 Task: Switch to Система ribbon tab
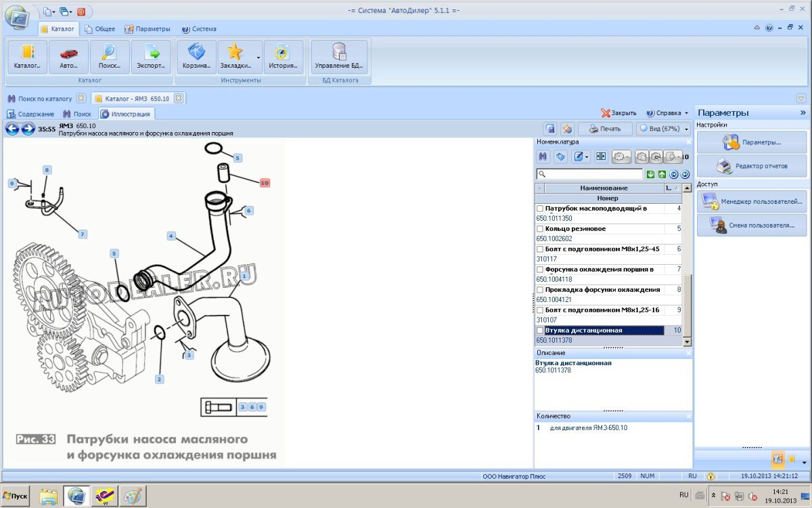click(199, 29)
